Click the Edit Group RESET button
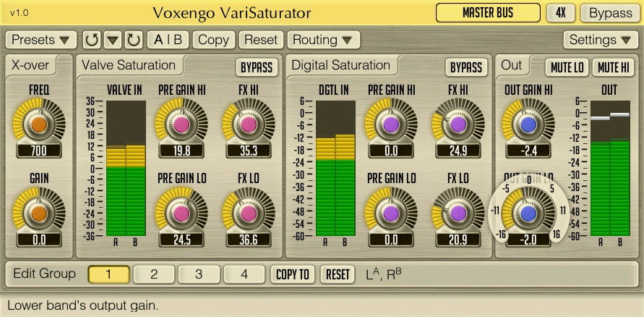Viewport: 644px width, 317px height. [338, 274]
